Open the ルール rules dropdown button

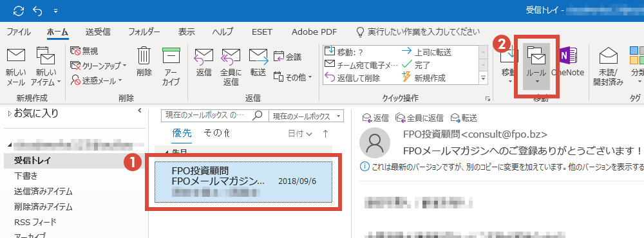coord(536,66)
